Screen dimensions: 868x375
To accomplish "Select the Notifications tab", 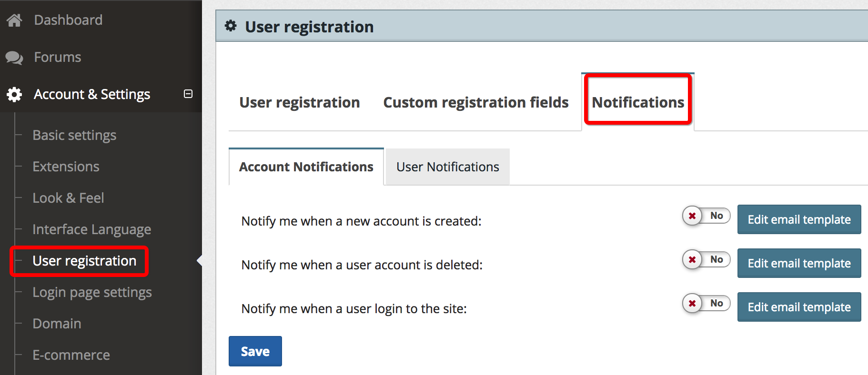I will coord(638,102).
